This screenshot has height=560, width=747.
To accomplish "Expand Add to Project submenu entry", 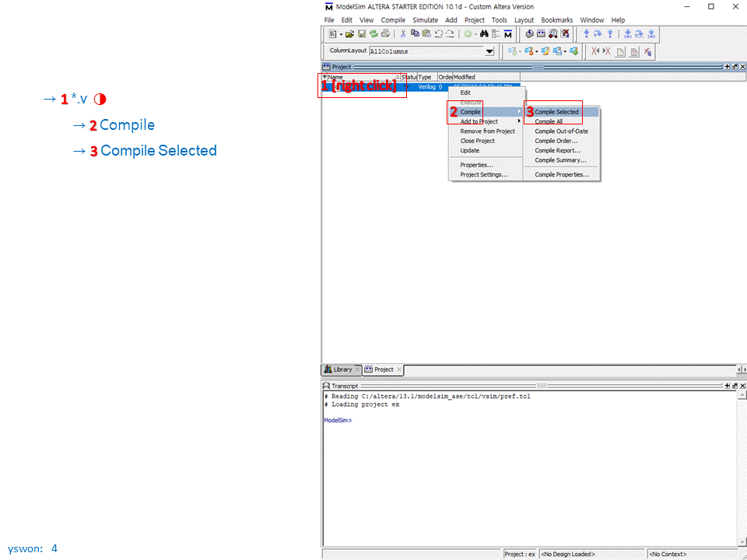I will (x=486, y=121).
